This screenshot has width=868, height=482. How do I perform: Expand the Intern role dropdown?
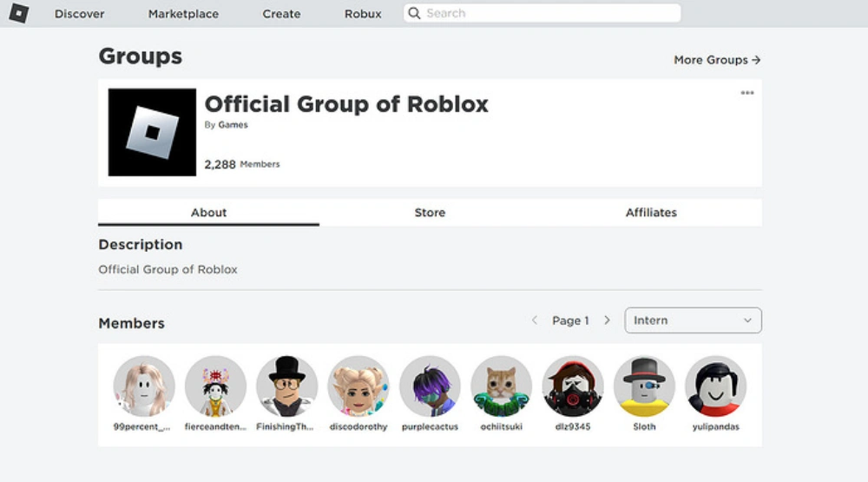pyautogui.click(x=693, y=320)
